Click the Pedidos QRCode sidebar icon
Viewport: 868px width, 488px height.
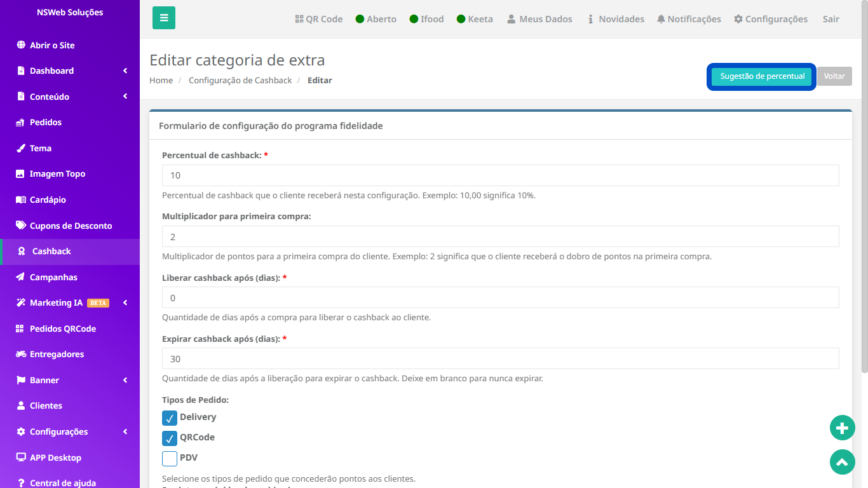click(x=20, y=329)
